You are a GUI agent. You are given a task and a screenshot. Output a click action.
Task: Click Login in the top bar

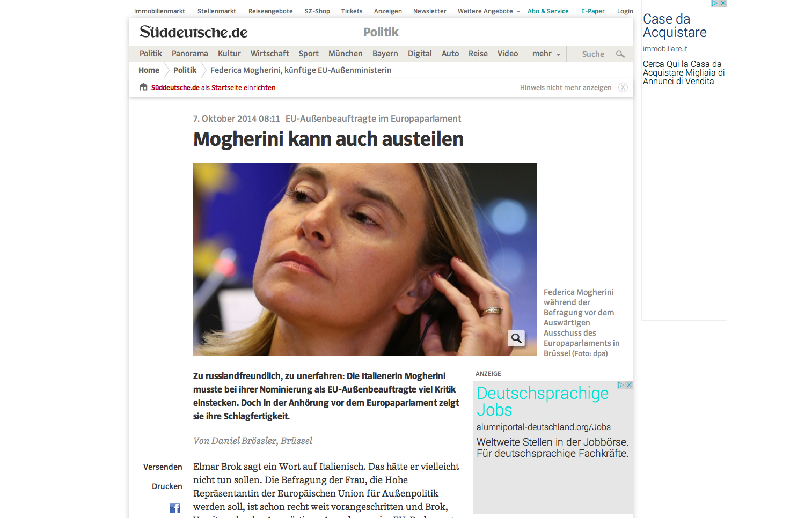(x=625, y=11)
